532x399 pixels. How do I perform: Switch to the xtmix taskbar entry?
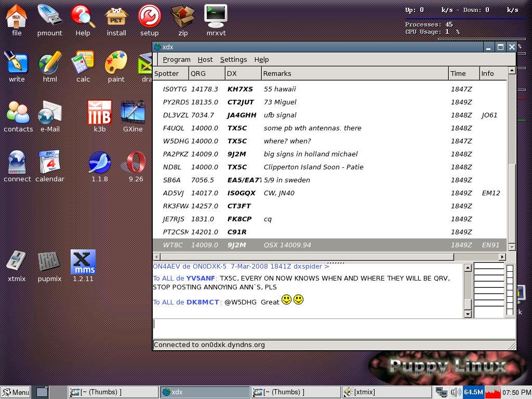pos(387,392)
